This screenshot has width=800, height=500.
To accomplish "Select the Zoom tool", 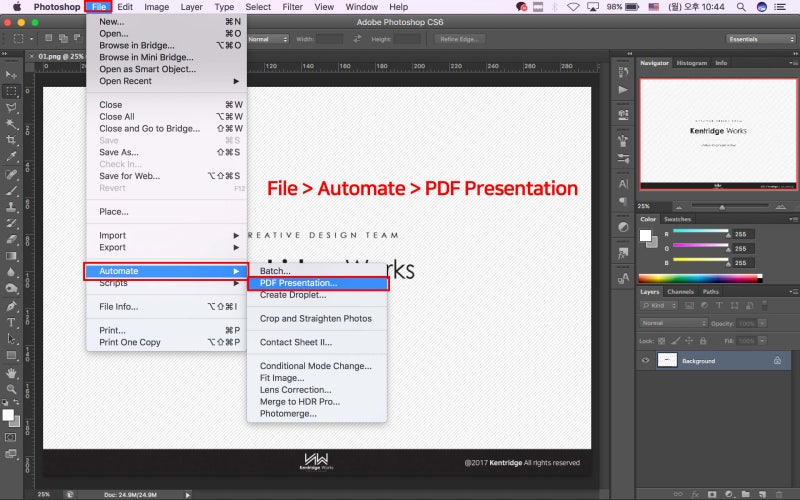I will pos(11,389).
